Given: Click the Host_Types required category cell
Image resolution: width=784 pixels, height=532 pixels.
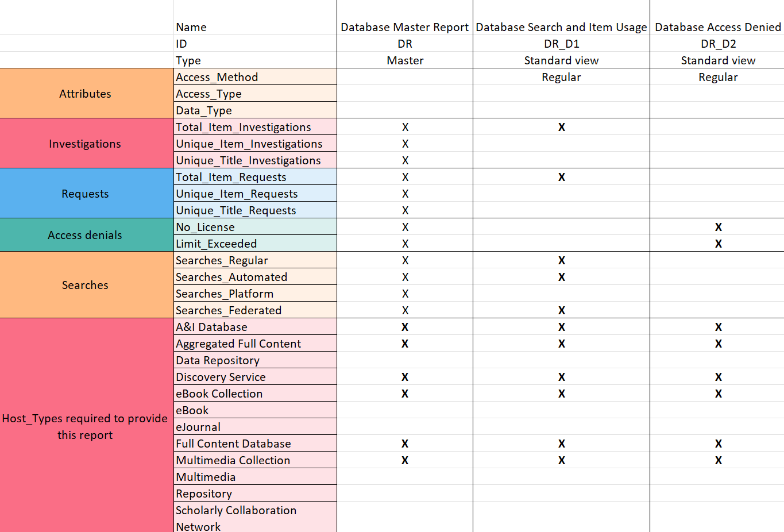Looking at the screenshot, I should coord(87,426).
